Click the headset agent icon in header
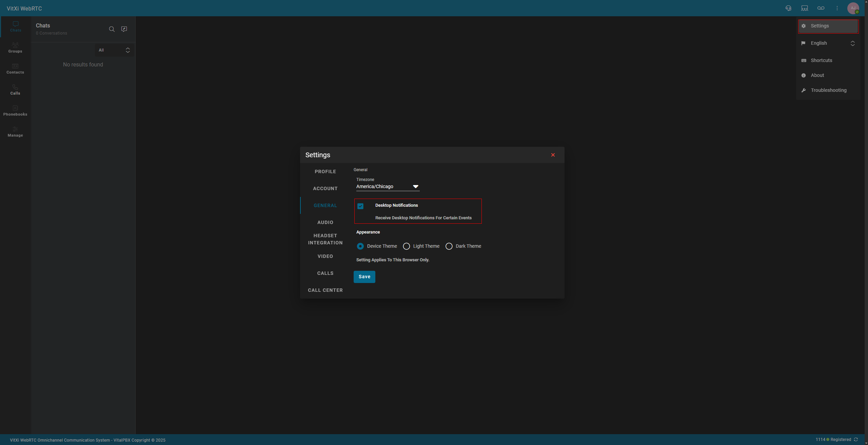This screenshot has width=868, height=445. tap(788, 8)
